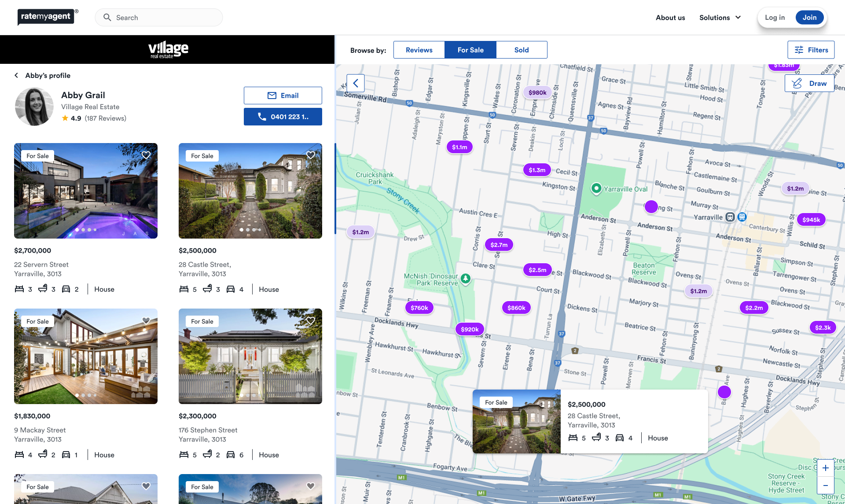Click the Yarraville Oval map marker
Viewport: 845px width, 504px height.
(596, 188)
